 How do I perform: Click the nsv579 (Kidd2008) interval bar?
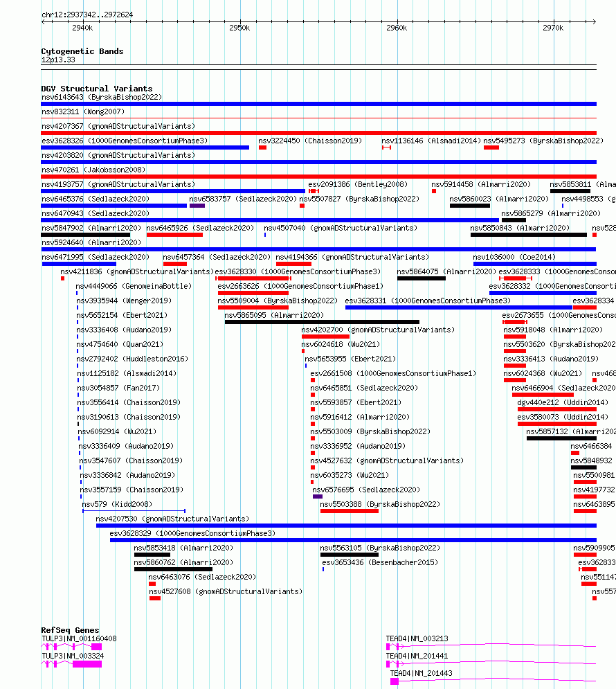pyautogui.click(x=134, y=510)
